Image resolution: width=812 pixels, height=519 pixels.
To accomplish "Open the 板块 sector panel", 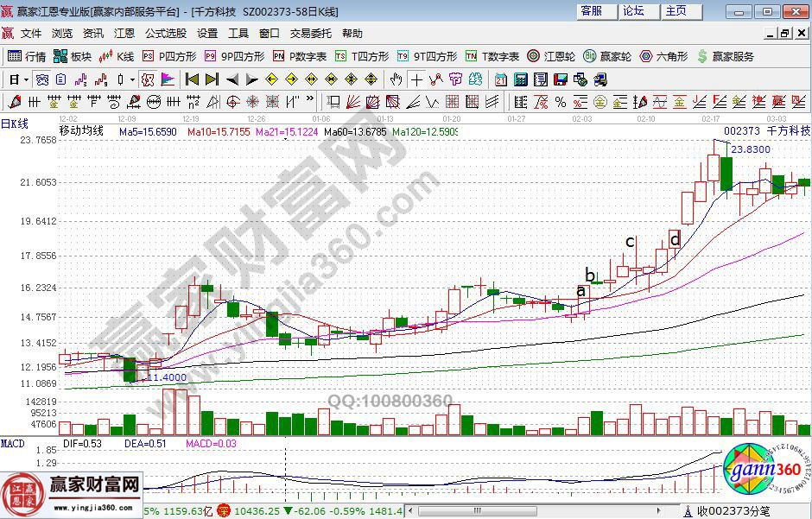I will click(73, 57).
